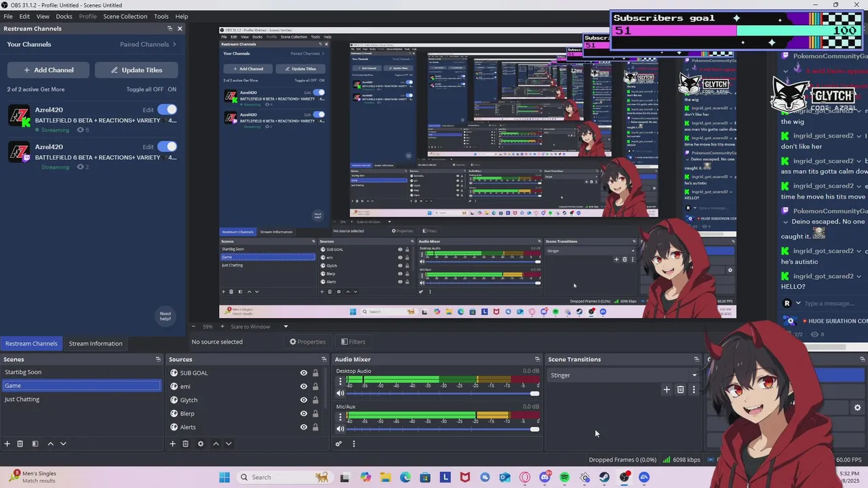Image resolution: width=868 pixels, height=488 pixels.
Task: Open the Tools menu
Action: (161, 16)
